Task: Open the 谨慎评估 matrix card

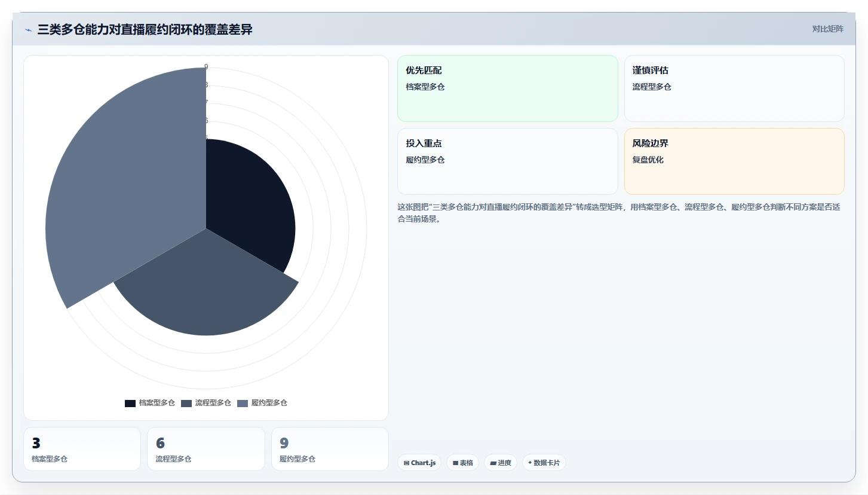Action: point(734,88)
